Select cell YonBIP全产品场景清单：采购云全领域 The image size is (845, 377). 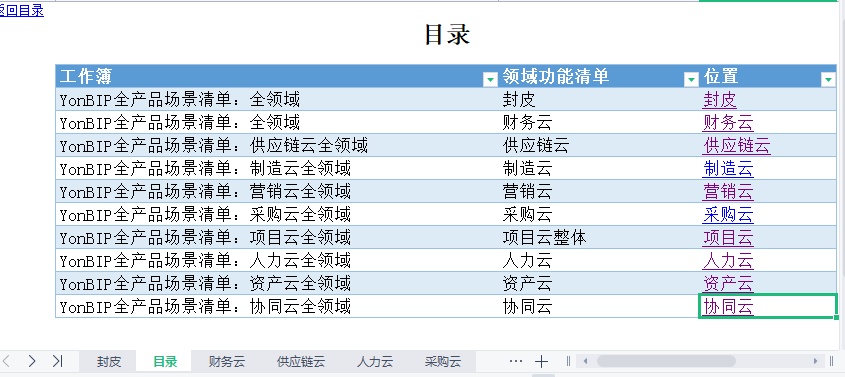tap(276, 214)
